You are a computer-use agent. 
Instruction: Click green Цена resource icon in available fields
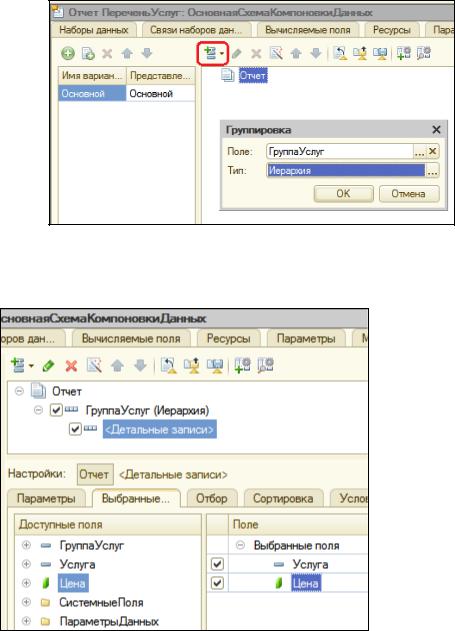tap(45, 583)
